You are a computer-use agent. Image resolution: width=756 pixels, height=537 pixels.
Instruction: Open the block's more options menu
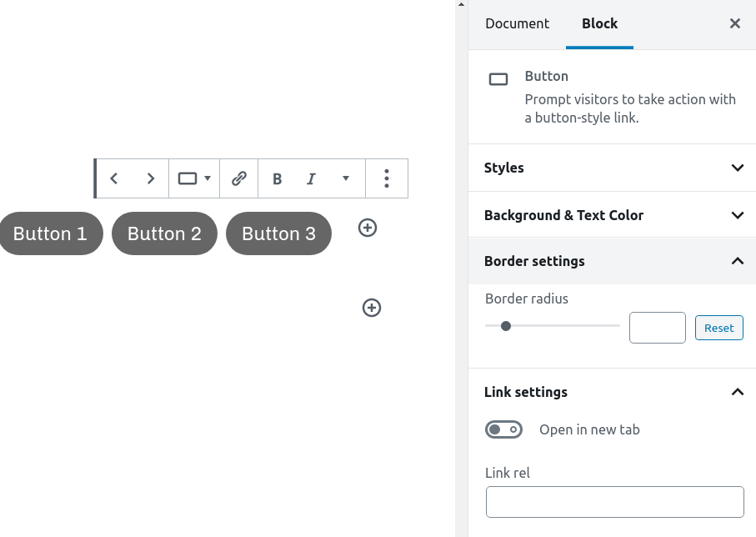387,178
